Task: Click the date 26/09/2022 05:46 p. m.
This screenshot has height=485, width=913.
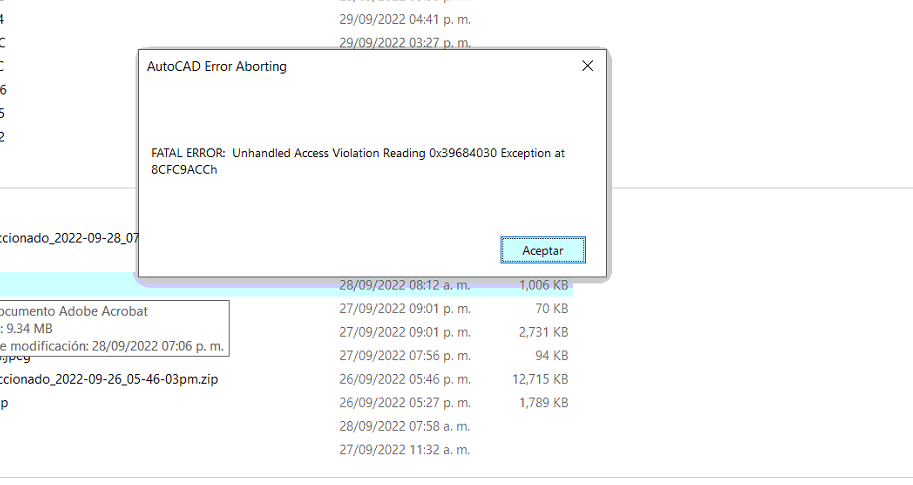Action: coord(405,379)
